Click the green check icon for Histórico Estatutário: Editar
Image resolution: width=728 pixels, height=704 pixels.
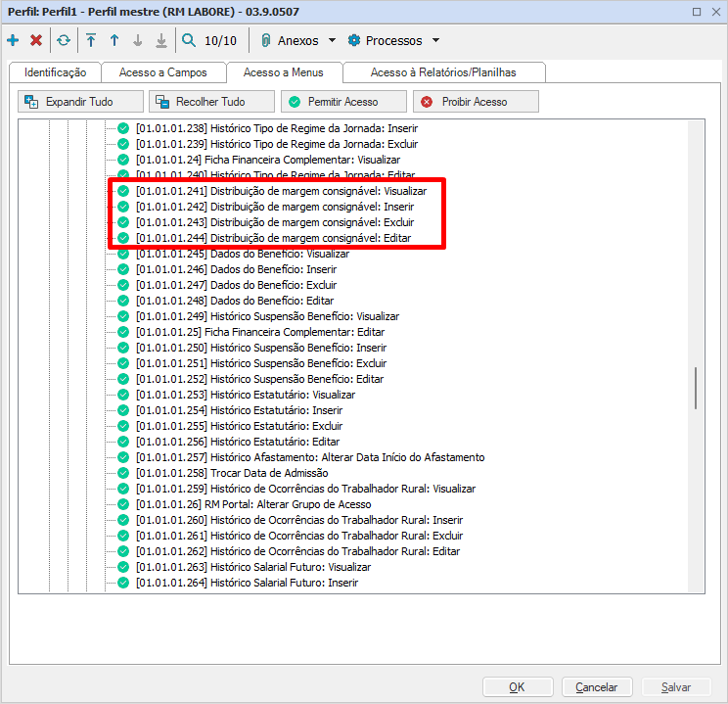[123, 442]
